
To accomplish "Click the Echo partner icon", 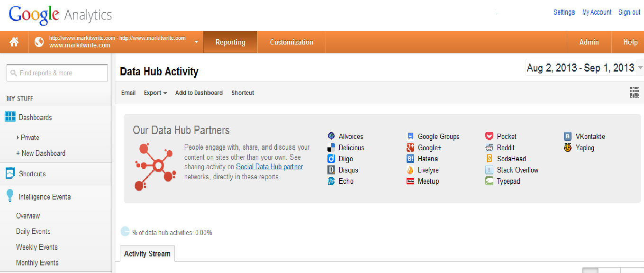I will click(x=331, y=181).
